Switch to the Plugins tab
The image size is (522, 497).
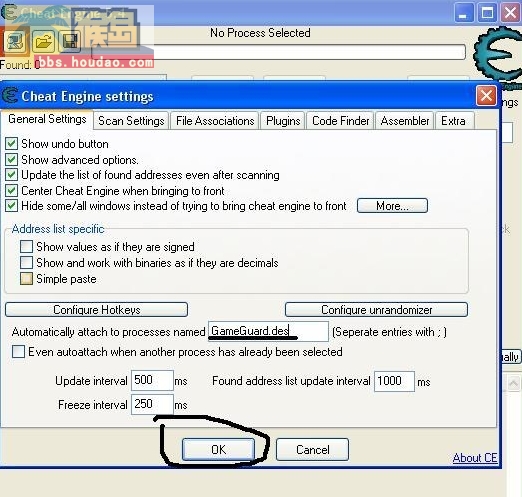[283, 121]
